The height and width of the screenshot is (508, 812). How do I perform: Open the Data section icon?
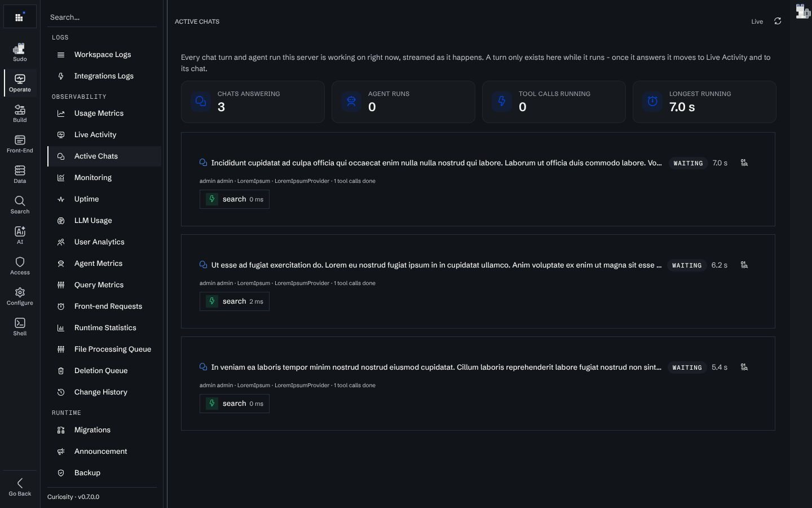coord(20,174)
